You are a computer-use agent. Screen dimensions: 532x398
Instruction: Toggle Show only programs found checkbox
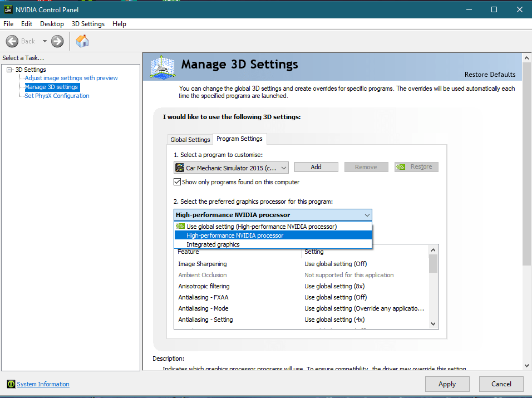pyautogui.click(x=177, y=182)
